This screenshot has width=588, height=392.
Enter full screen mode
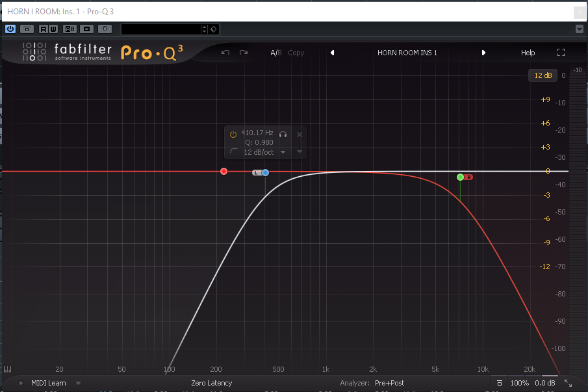[561, 53]
